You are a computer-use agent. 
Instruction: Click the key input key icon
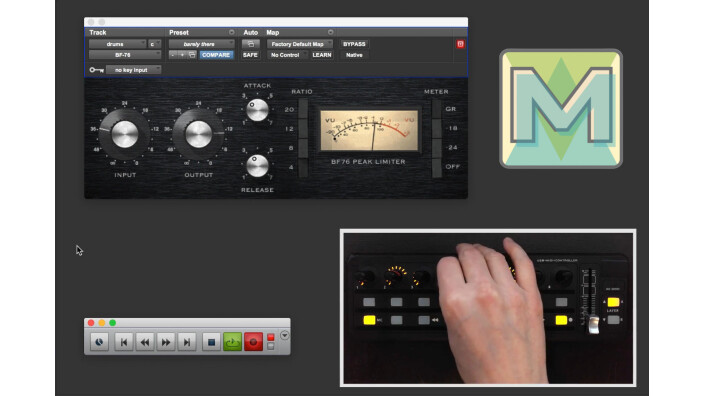coord(96,70)
